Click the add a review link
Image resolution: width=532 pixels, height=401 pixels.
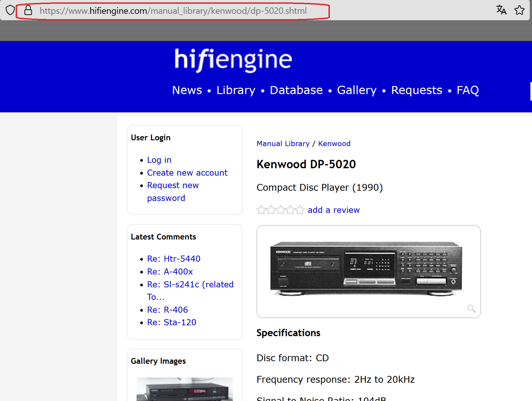click(334, 210)
